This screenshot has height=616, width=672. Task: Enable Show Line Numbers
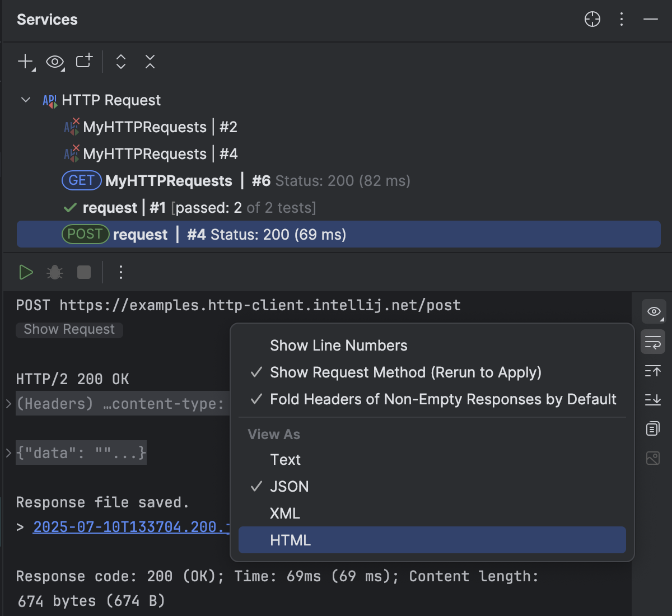338,345
